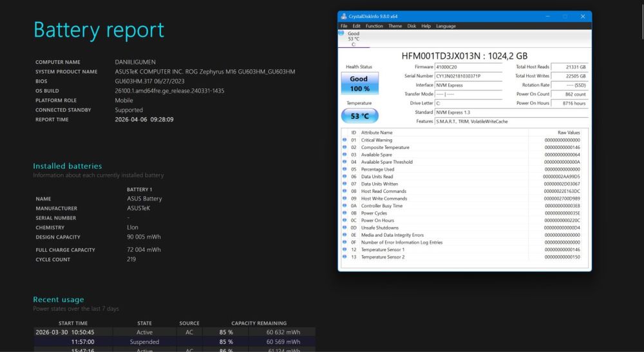
Task: Select the Controller Busy Time attribute name
Action: [x=382, y=206]
